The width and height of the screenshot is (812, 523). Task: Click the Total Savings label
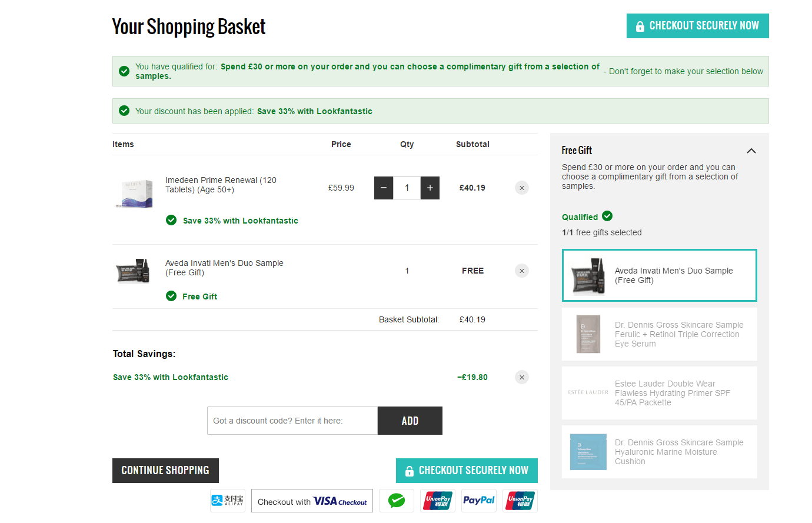coord(144,354)
